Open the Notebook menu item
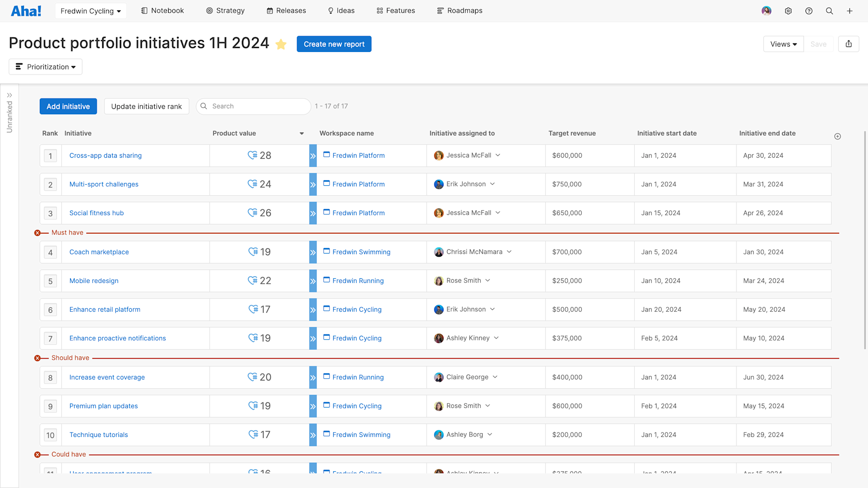 [162, 10]
